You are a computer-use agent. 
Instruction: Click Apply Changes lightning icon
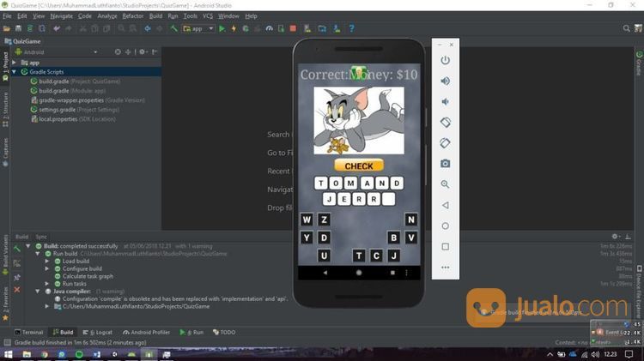(x=234, y=28)
